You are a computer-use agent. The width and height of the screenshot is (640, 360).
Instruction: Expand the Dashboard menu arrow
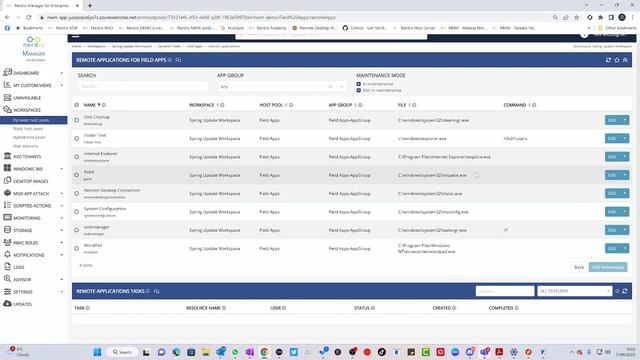coord(62,73)
